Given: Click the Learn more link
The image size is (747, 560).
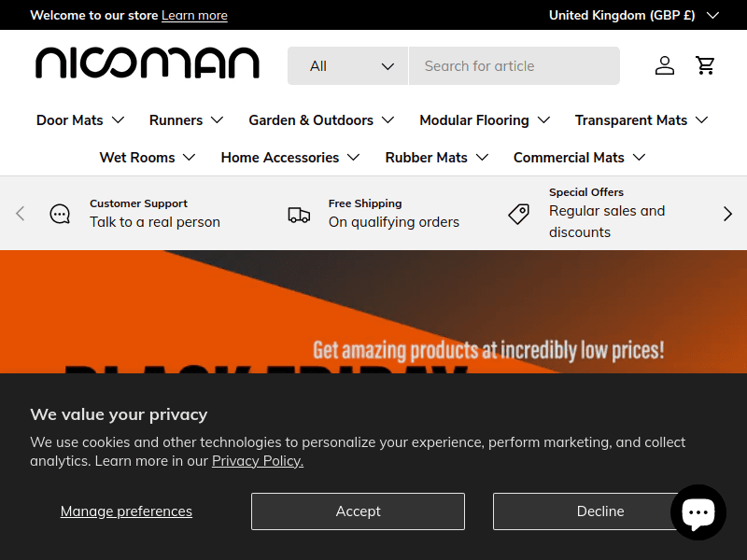Looking at the screenshot, I should click(194, 15).
